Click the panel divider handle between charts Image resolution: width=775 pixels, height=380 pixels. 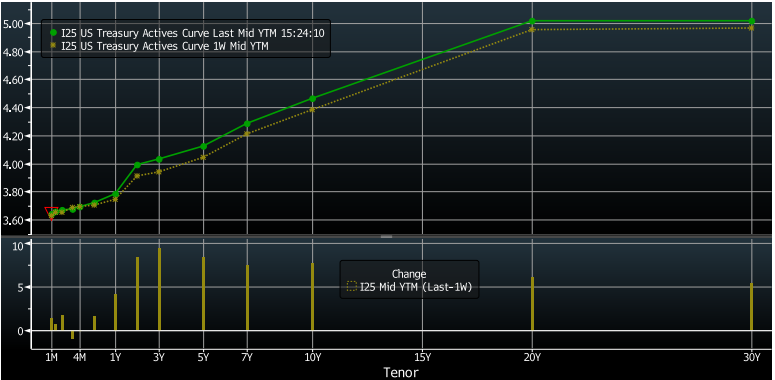point(387,237)
